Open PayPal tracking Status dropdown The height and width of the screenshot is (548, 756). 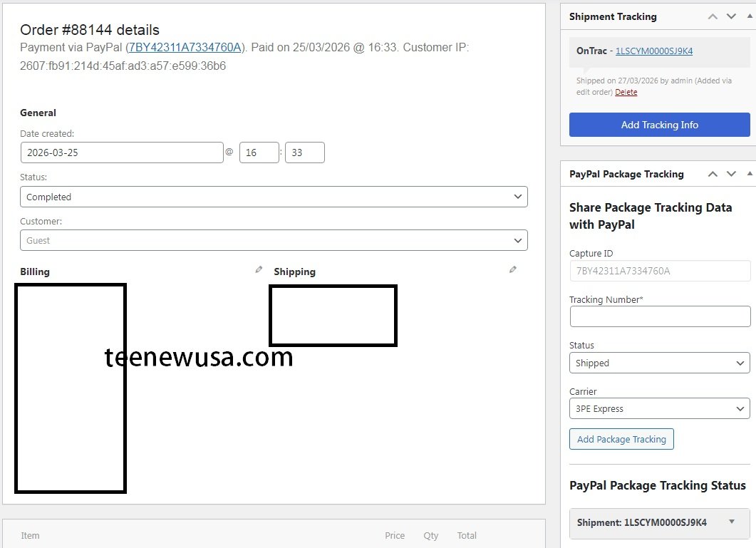pos(659,363)
